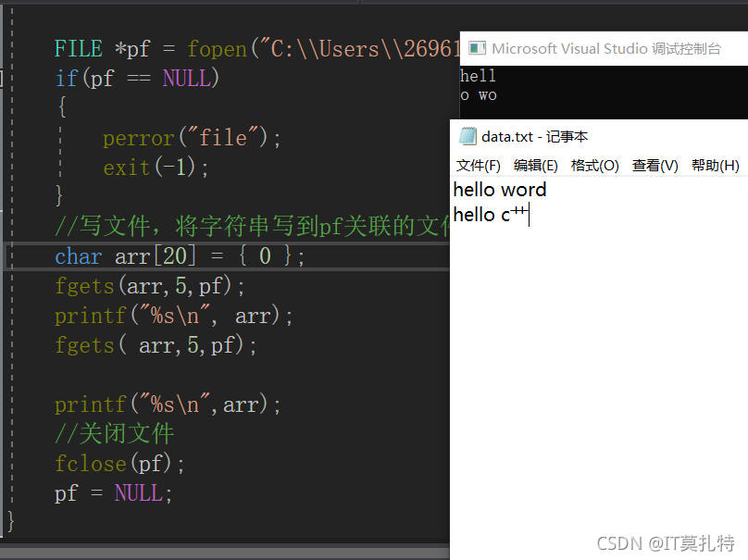
Task: Click the 'hello c++' line in Notepad
Action: click(491, 215)
